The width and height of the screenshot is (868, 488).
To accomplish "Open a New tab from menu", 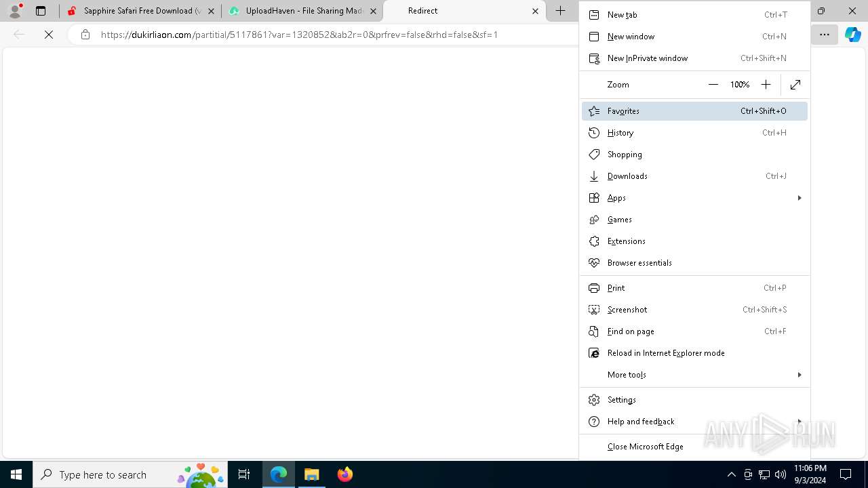I will (694, 15).
